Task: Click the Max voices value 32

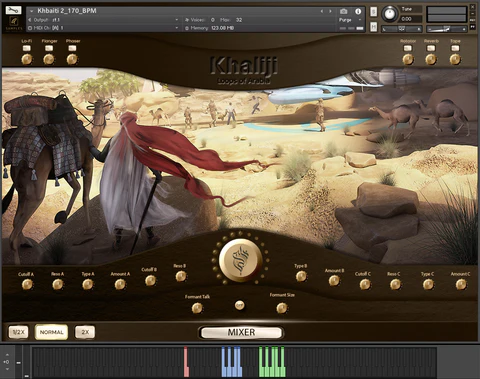Action: point(239,20)
